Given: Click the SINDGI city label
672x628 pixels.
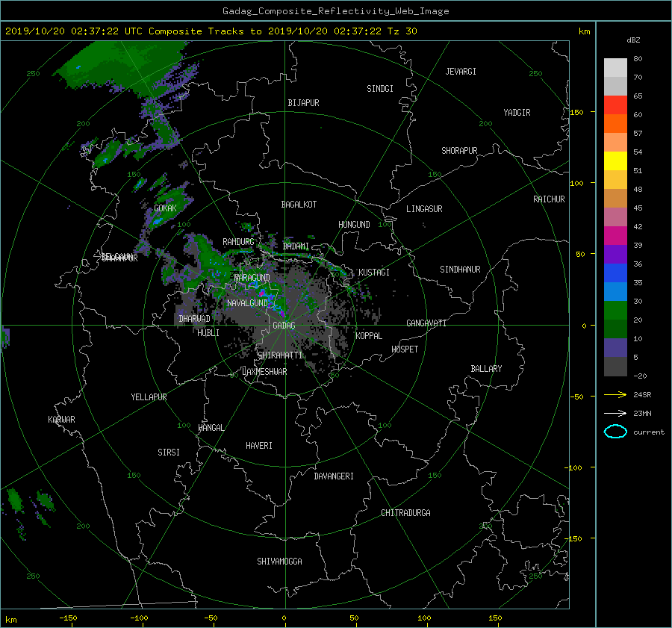Looking at the screenshot, I should click(380, 89).
